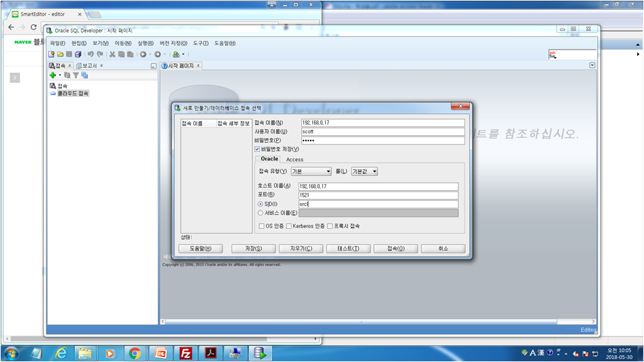Click the 지우기 button
Viewport: 644px width, 362px height.
tap(301, 249)
